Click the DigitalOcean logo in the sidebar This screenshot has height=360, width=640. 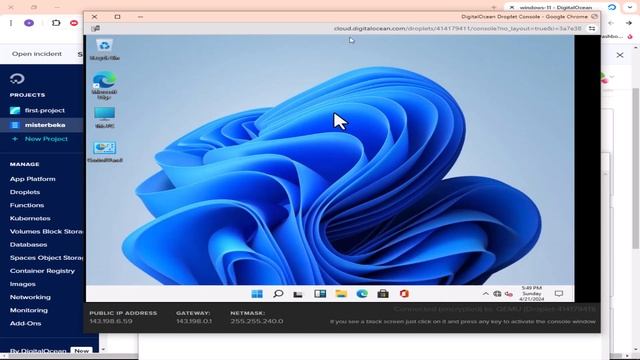pyautogui.click(x=17, y=78)
